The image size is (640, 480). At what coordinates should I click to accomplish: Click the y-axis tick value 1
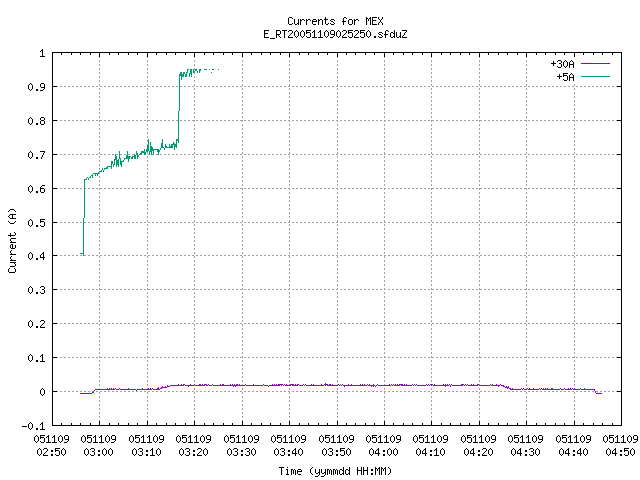pyautogui.click(x=42, y=53)
